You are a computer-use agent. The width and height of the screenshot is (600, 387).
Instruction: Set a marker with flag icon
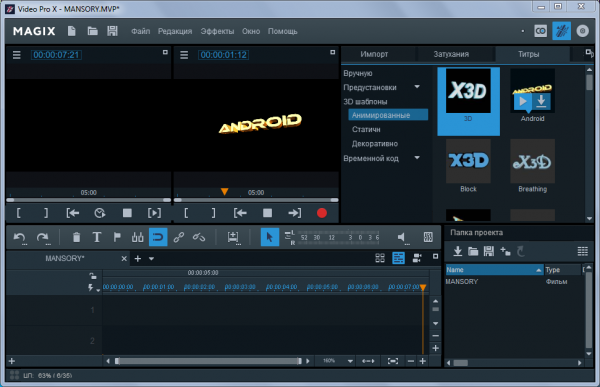click(117, 237)
